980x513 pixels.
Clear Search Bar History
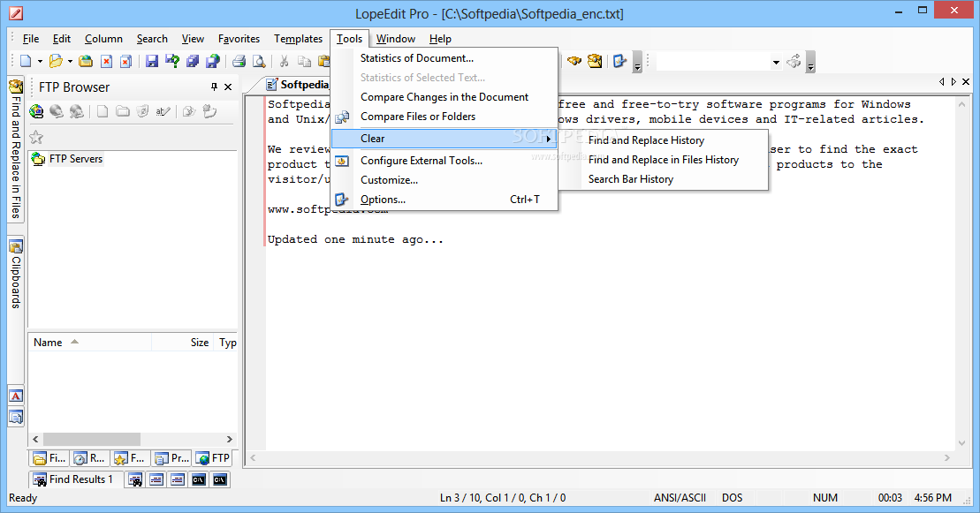click(664, 179)
